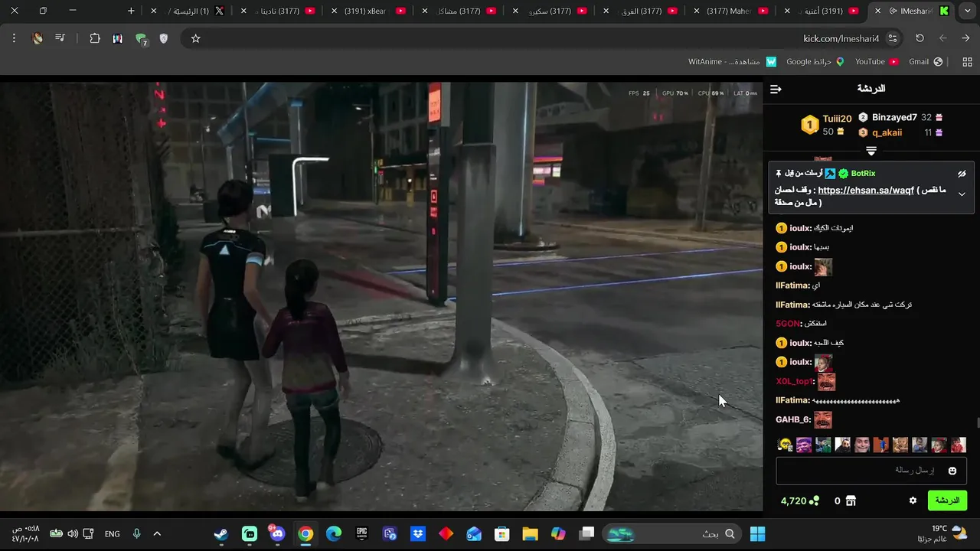Open the extensions puzzle icon

95,38
